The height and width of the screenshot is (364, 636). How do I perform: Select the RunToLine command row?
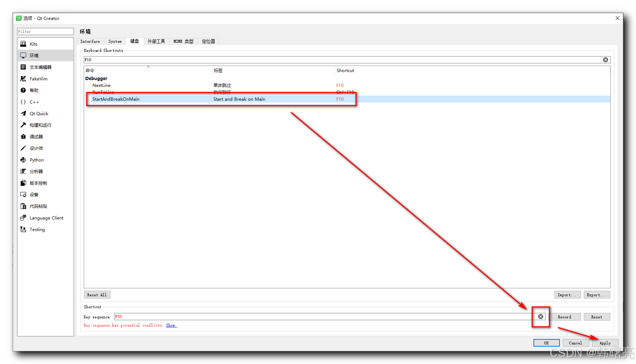[x=347, y=92]
